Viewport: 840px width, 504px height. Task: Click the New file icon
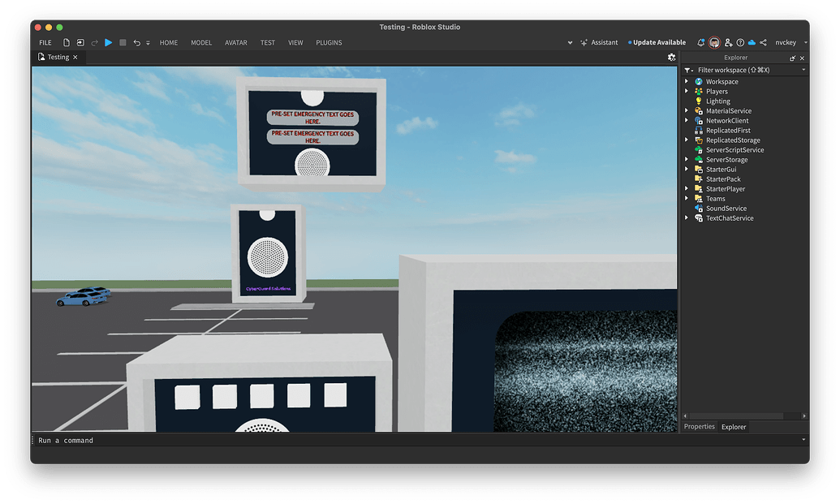(x=67, y=42)
